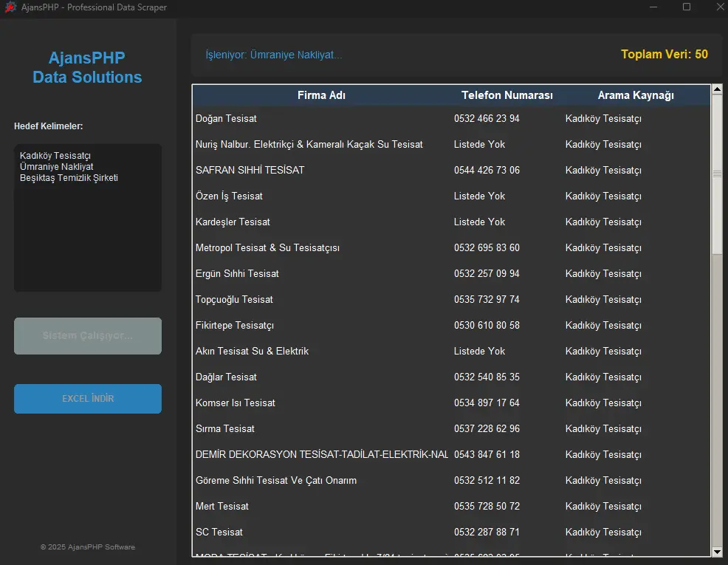
Task: Select the Komser Isı Tesisat row
Action: tap(236, 403)
